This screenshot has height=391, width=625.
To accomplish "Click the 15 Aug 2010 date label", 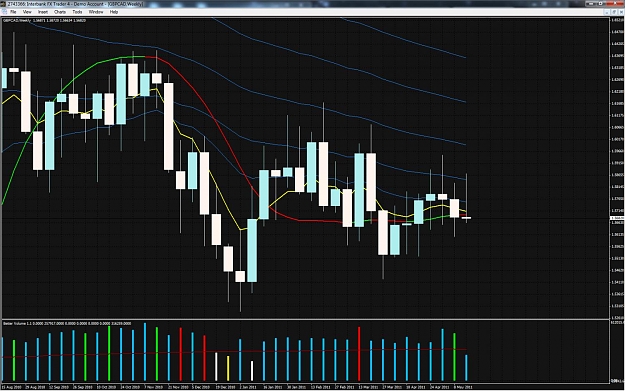I will click(x=11, y=387).
